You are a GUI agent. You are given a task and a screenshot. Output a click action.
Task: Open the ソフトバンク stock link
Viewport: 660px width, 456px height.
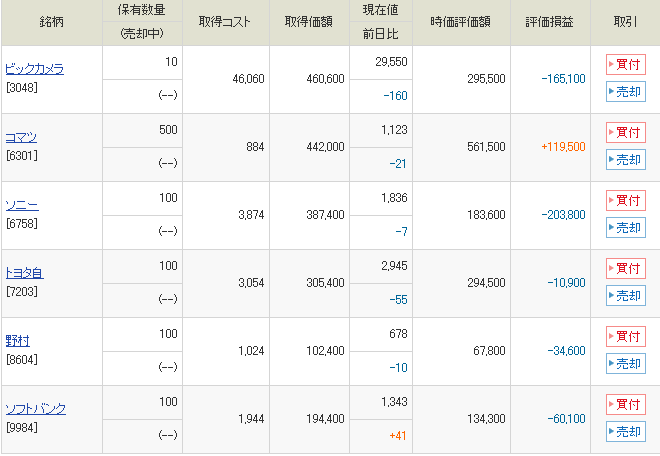coord(36,409)
